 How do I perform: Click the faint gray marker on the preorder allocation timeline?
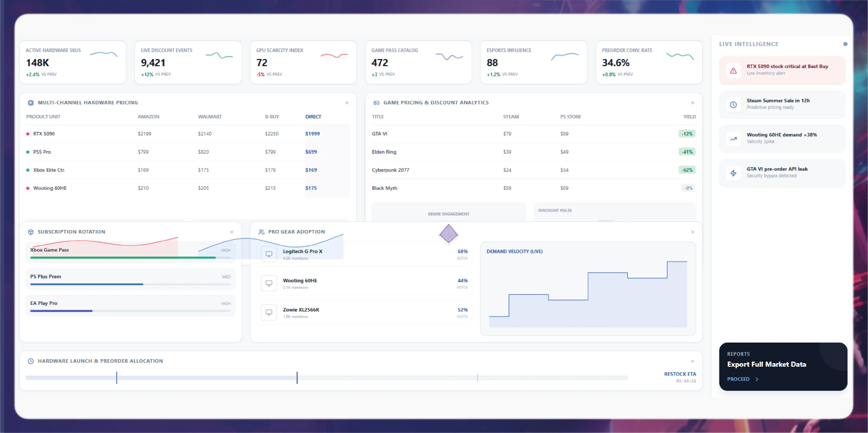coord(477,378)
